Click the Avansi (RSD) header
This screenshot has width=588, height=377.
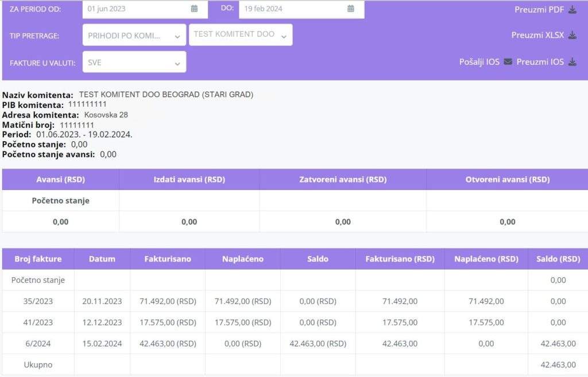[x=60, y=179]
